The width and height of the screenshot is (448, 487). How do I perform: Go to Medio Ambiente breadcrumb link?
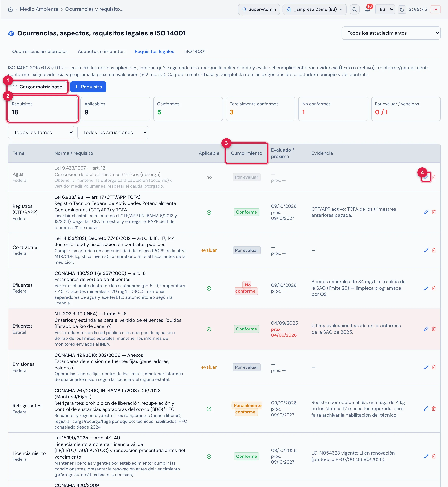tap(39, 9)
